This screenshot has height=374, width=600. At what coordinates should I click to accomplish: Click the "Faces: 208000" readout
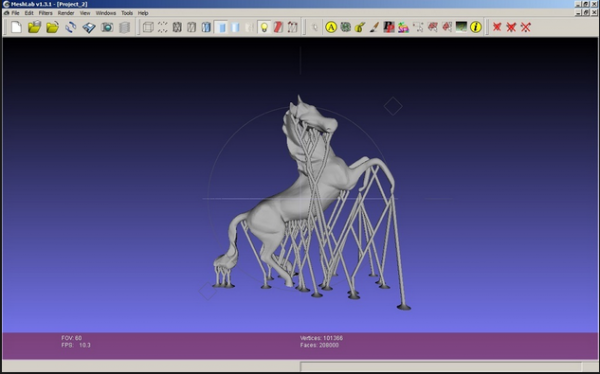(x=320, y=345)
